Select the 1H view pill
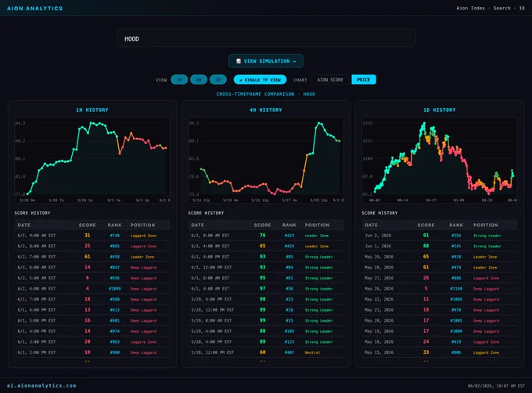Image resolution: width=532 pixels, height=393 pixels. [x=179, y=80]
